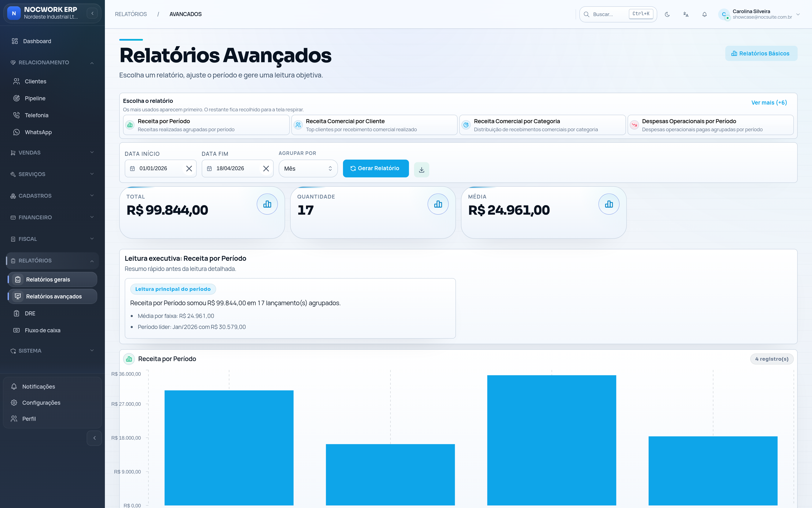The width and height of the screenshot is (812, 508).
Task: Collapse sidebar using top chevron button
Action: (92, 13)
